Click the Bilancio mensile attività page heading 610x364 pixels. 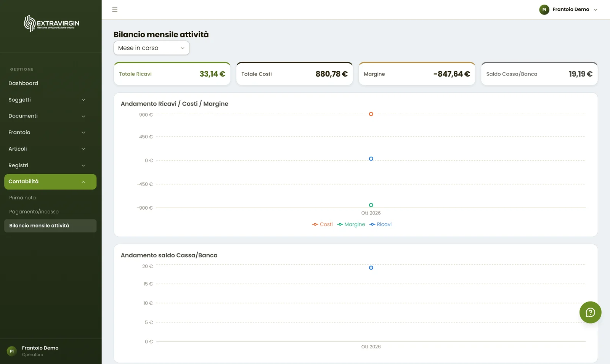[161, 34]
